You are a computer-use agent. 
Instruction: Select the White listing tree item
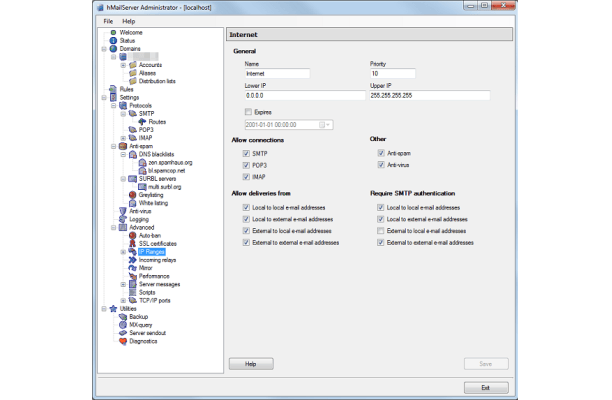click(153, 203)
